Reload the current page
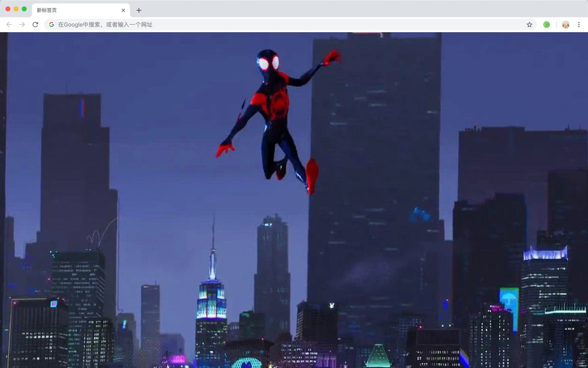 [35, 24]
